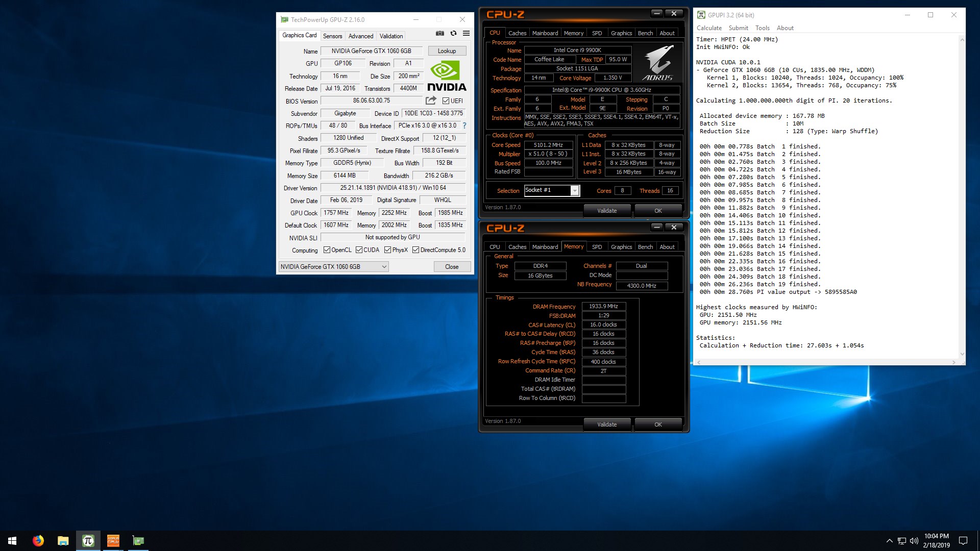This screenshot has height=551, width=980.
Task: Click the Close button in GPU-Z
Action: tap(452, 267)
